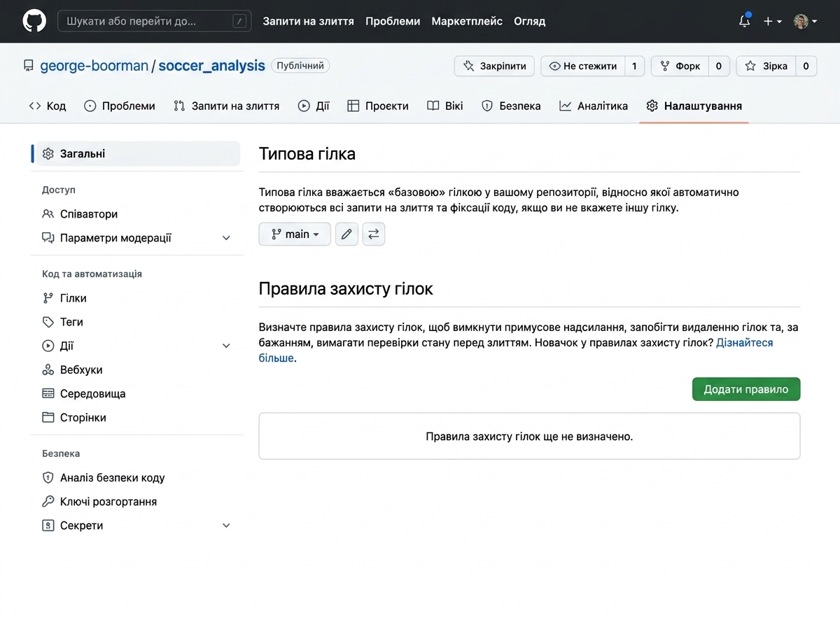Image resolution: width=840 pixels, height=627 pixels.
Task: Click 'Запити на злиття' in top navigation
Action: coord(308,21)
